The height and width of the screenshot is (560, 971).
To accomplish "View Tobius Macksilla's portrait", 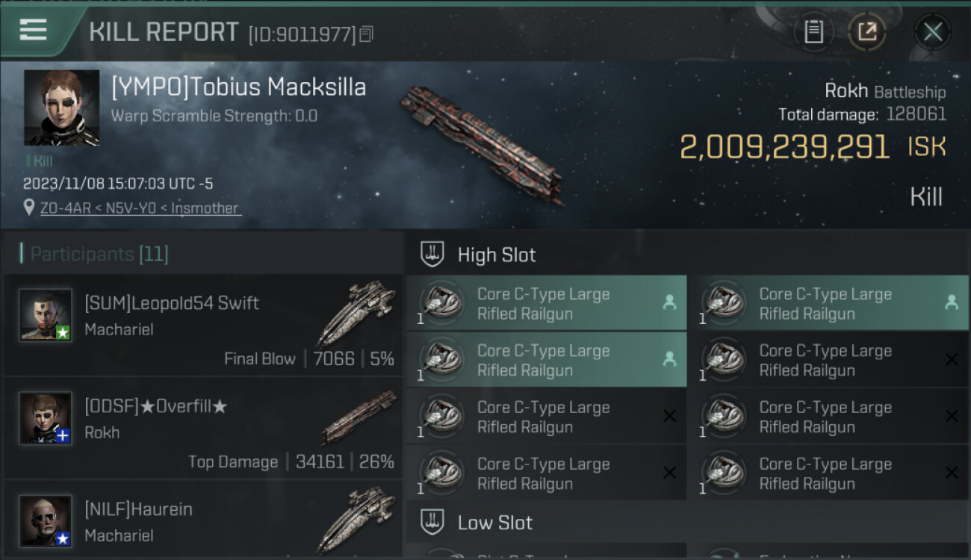I will pyautogui.click(x=61, y=108).
